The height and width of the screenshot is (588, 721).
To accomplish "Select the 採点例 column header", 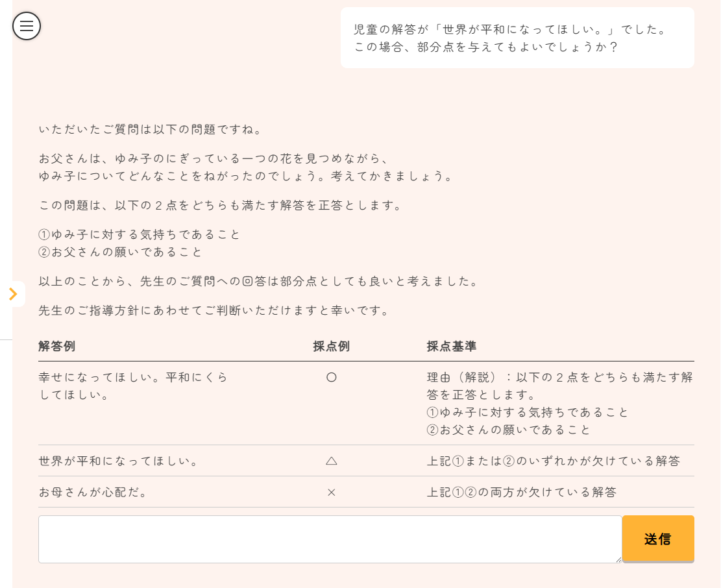I will (x=331, y=347).
